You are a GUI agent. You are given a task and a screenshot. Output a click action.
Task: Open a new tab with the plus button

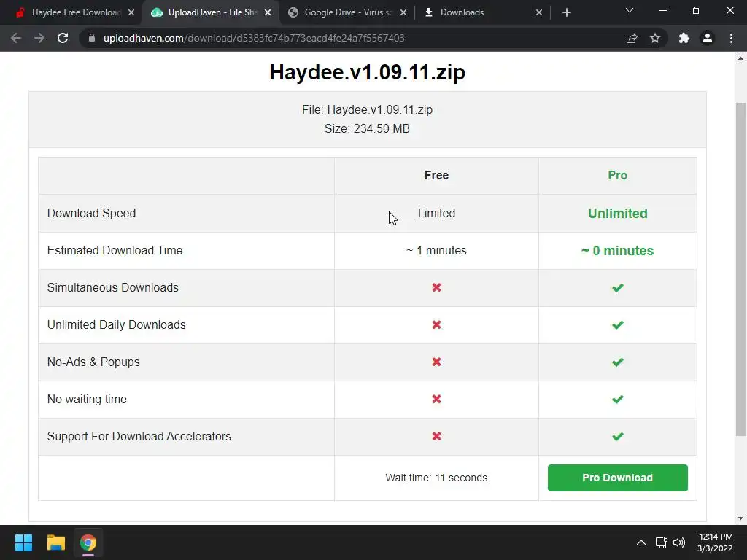[566, 12]
